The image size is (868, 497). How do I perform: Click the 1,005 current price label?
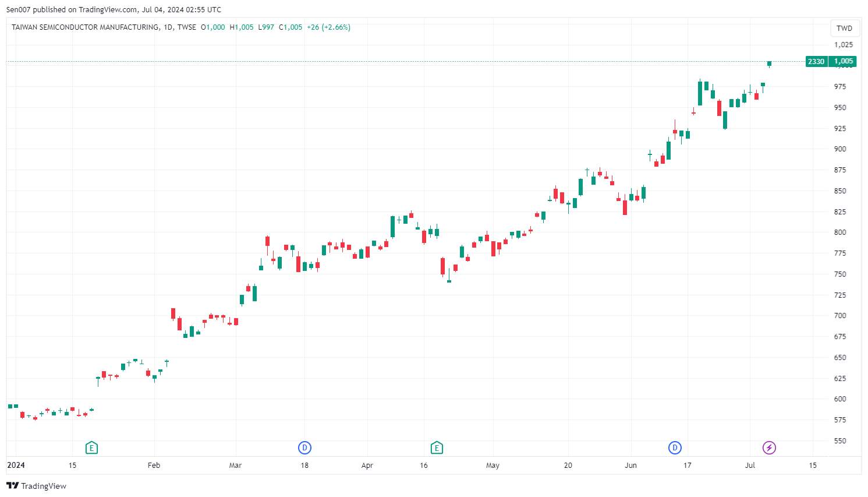point(843,61)
